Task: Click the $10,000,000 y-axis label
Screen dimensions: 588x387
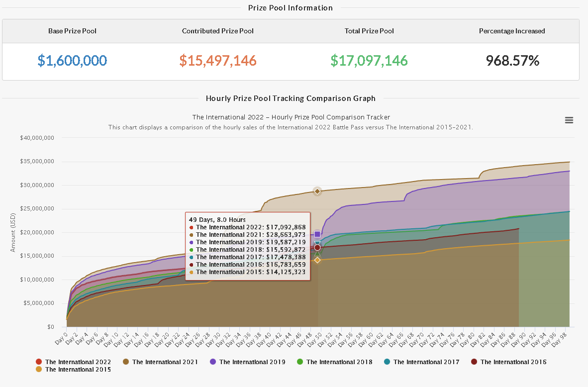Action: (x=37, y=280)
